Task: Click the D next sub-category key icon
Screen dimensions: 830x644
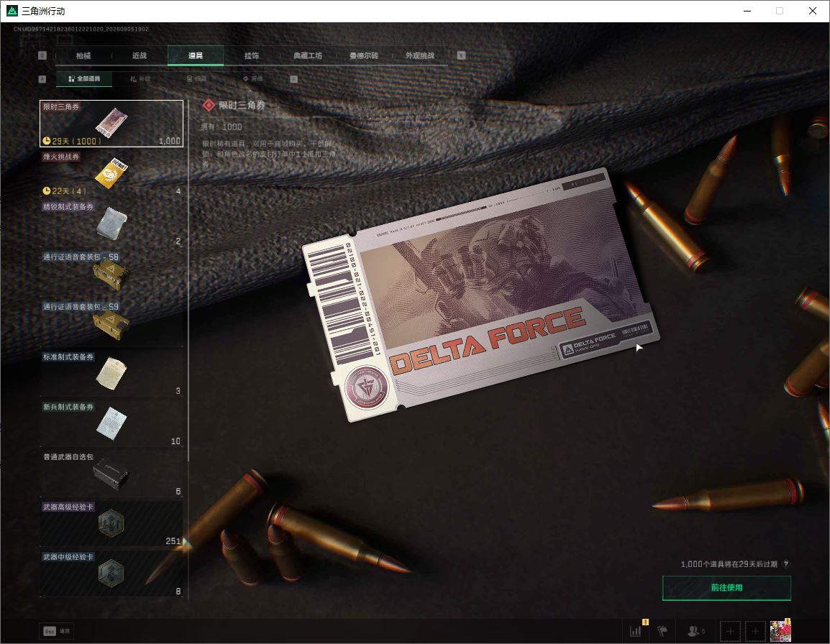Action: [x=293, y=79]
